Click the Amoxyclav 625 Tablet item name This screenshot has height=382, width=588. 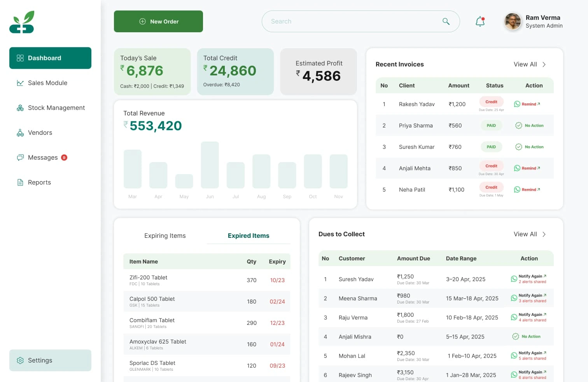[x=158, y=342]
